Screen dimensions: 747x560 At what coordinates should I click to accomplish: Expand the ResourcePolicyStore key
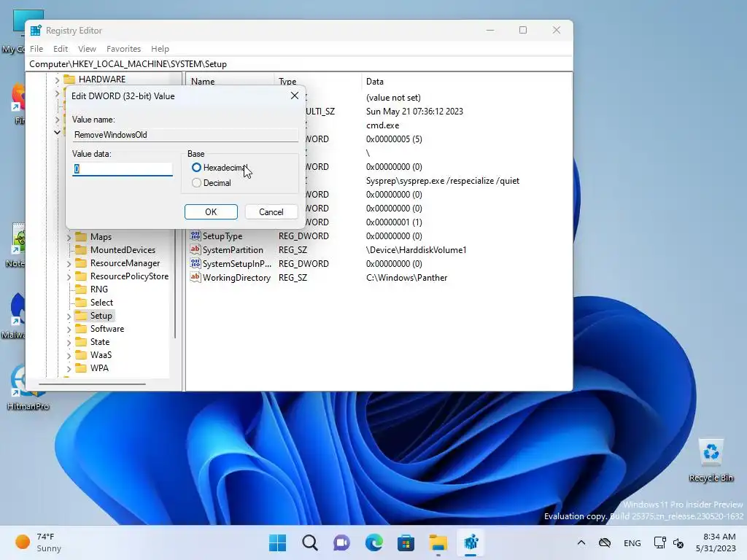click(69, 276)
